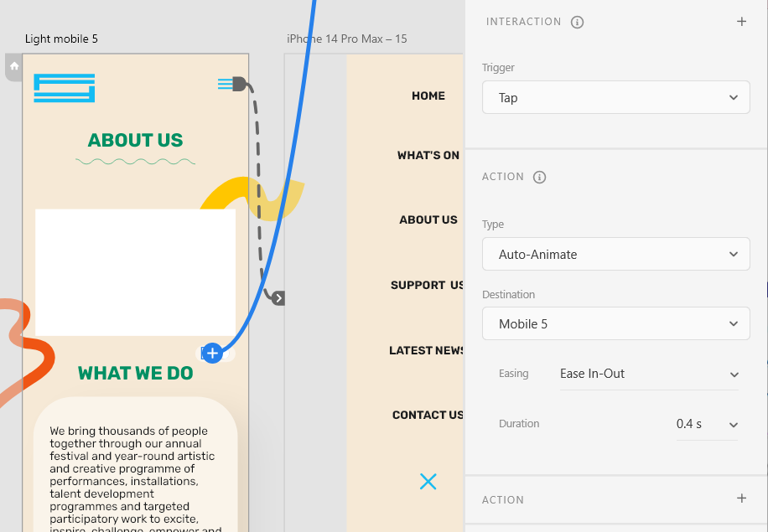
Task: Click the Interaction info icon
Action: 577,23
